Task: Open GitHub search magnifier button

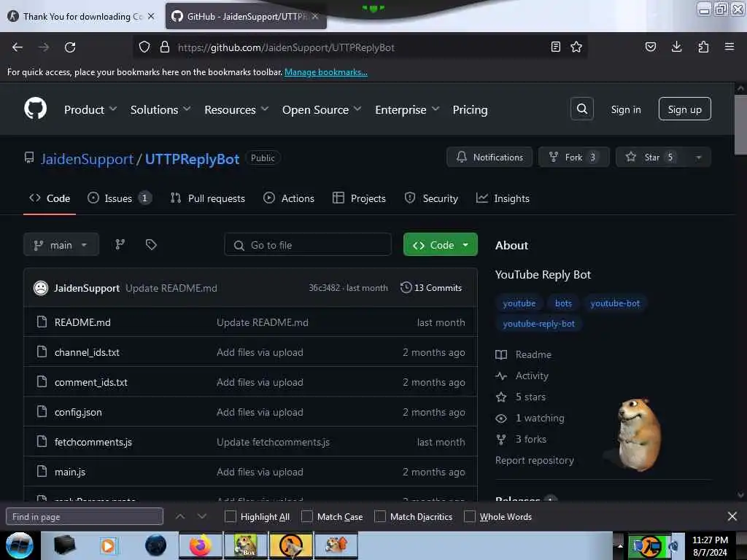Action: tap(581, 109)
